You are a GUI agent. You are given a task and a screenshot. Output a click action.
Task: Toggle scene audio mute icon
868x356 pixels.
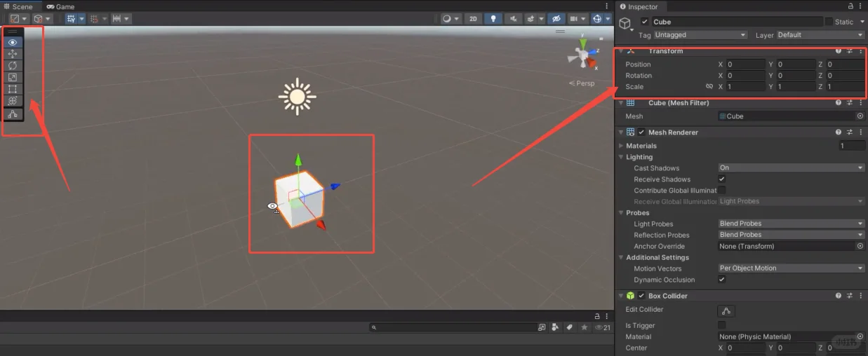(515, 19)
